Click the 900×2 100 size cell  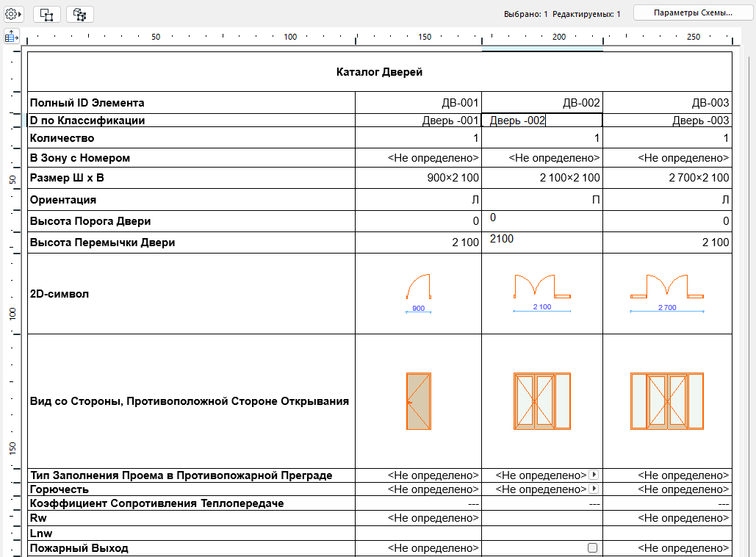pos(418,178)
